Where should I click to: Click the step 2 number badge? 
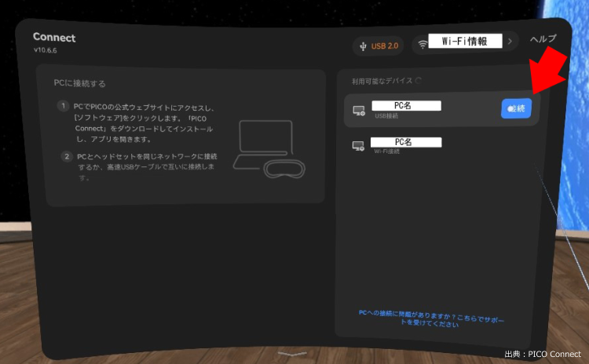pos(67,157)
